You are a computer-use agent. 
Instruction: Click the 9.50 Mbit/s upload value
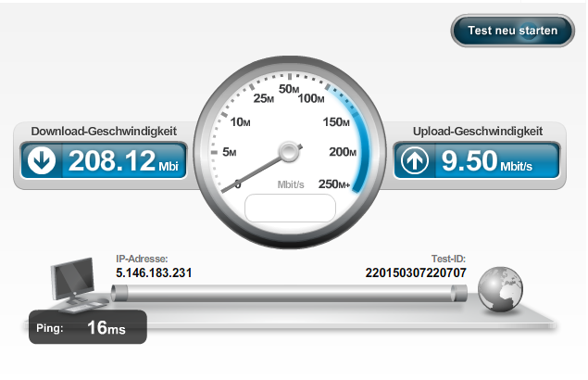click(487, 160)
